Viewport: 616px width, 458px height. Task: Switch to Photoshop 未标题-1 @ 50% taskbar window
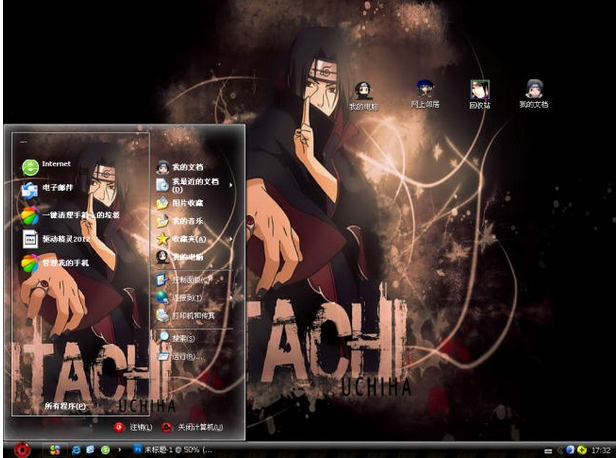point(173,450)
